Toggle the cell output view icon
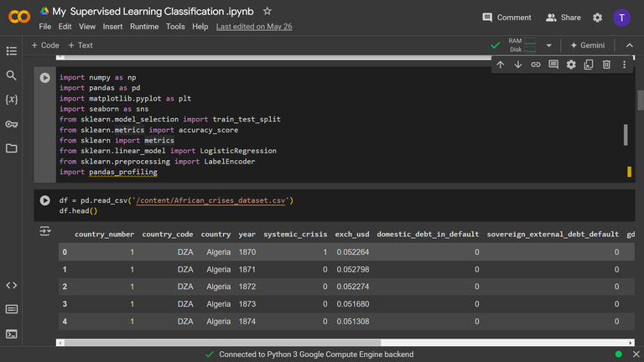 45,230
